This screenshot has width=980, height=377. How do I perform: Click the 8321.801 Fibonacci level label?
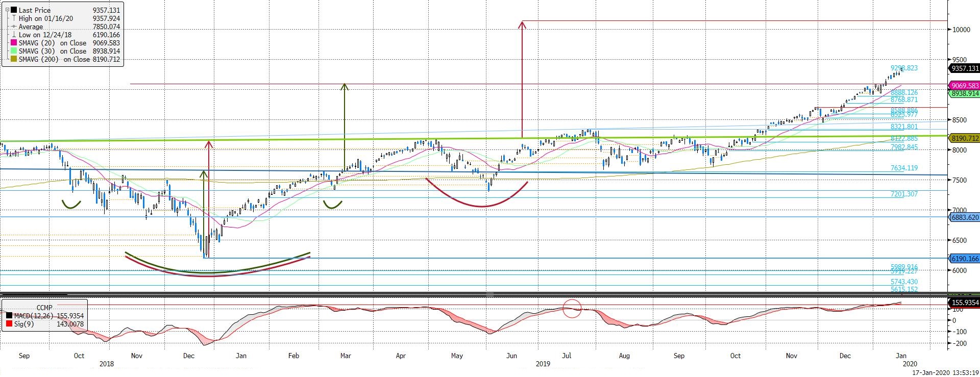[x=904, y=127]
